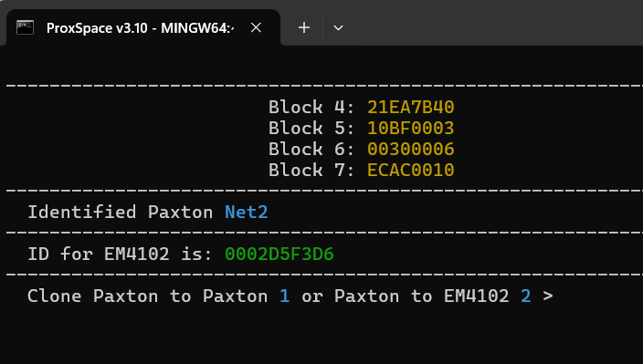Click the 'Block 5:' label
The height and width of the screenshot is (364, 643).
click(311, 128)
